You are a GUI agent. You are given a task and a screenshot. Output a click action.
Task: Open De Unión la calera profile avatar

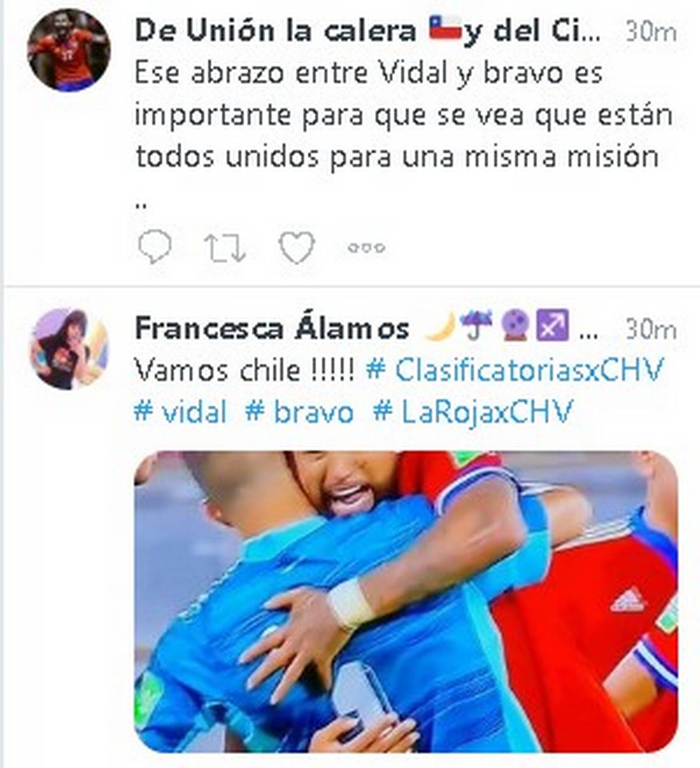coord(69,50)
